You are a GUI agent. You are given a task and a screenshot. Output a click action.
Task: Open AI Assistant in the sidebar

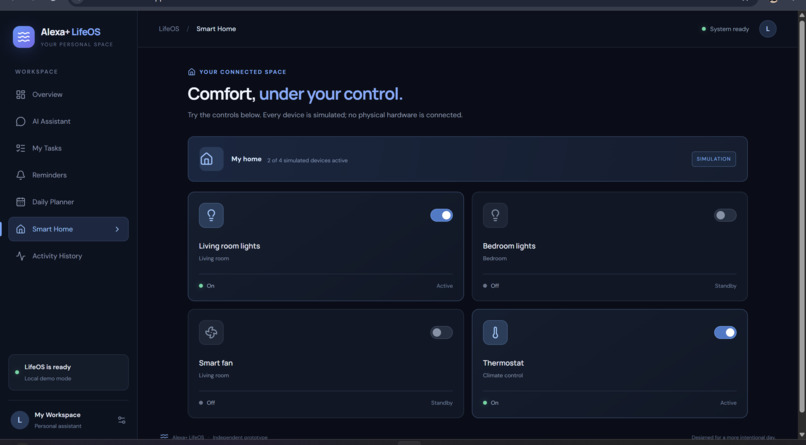tap(68, 121)
